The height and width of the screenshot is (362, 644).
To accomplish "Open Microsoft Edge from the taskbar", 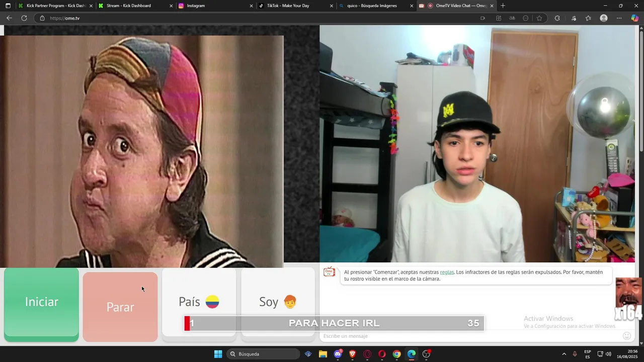I will point(412,354).
